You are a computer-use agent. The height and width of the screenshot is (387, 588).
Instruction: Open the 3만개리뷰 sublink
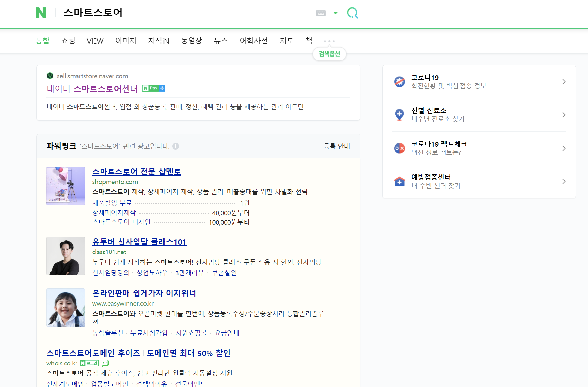click(190, 273)
